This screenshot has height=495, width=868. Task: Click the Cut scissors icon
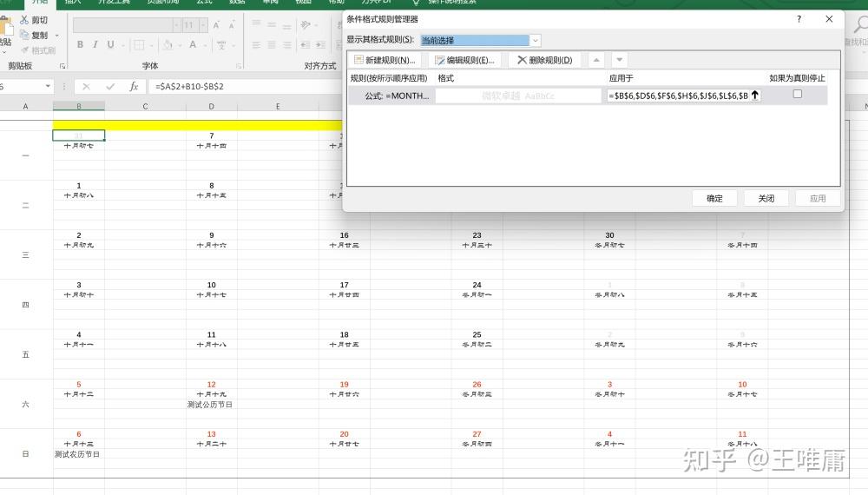[24, 20]
